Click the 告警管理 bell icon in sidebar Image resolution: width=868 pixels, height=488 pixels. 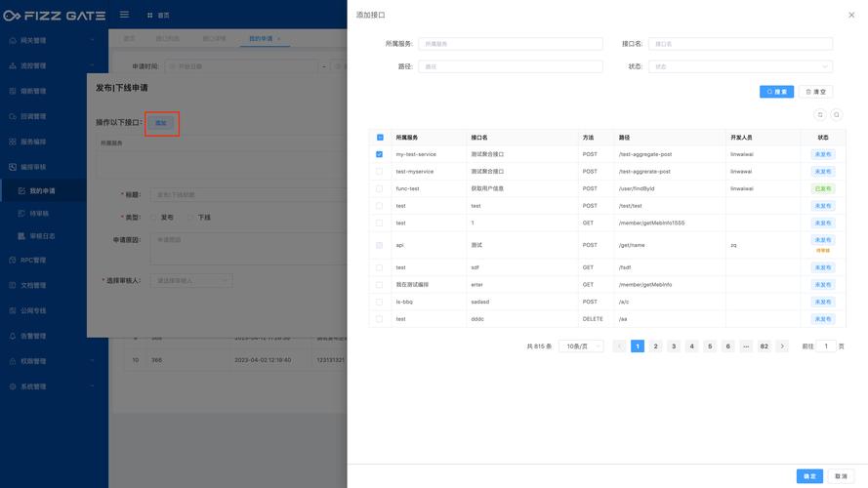pyautogui.click(x=13, y=336)
